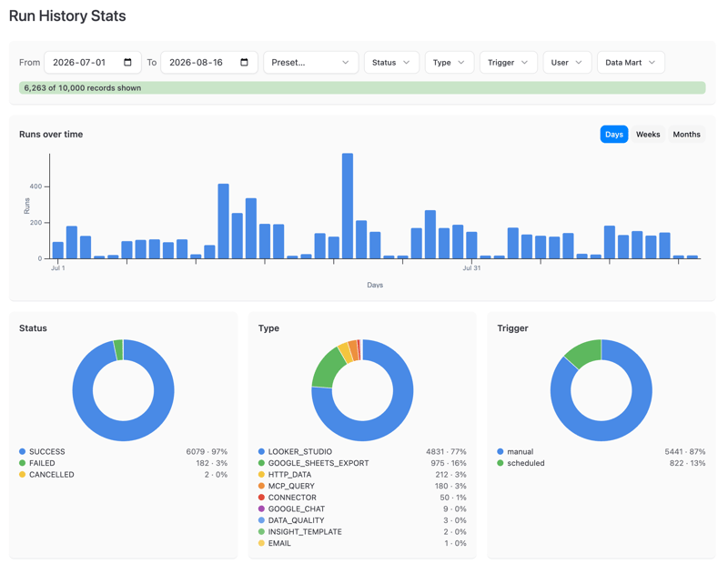
Task: Open calendar picker in From date field
Action: tap(127, 62)
